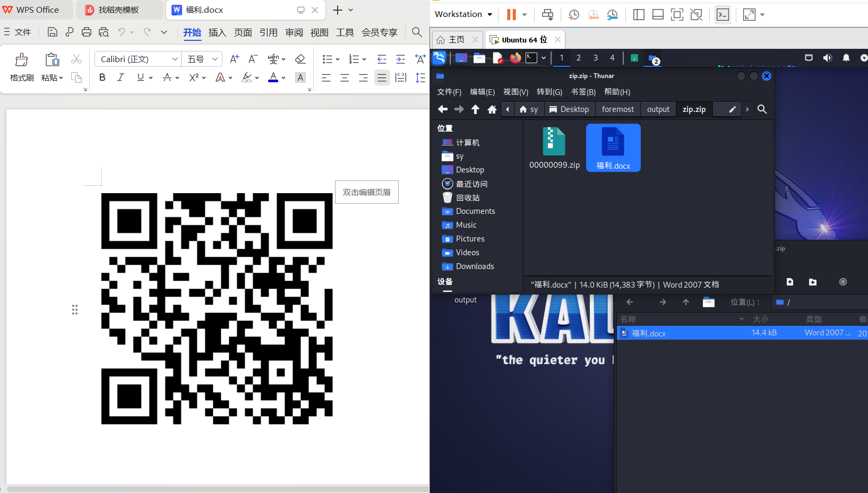Click the text effects A icon
The image size is (868, 493).
220,77
